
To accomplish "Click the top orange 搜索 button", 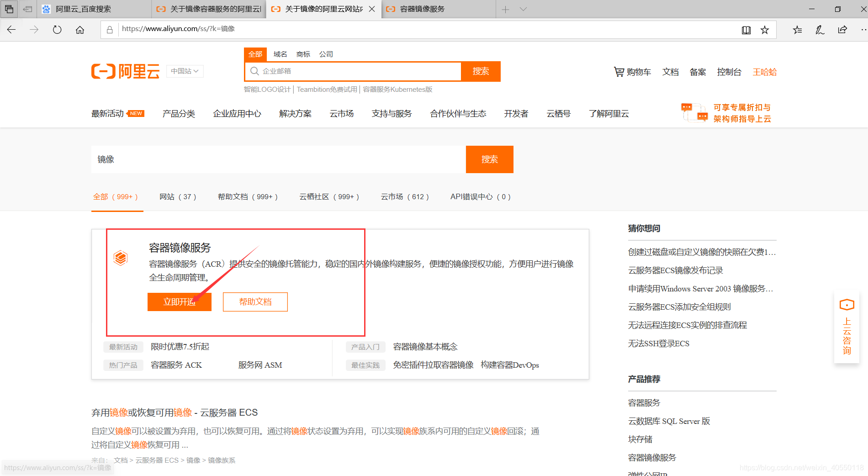I will (481, 71).
